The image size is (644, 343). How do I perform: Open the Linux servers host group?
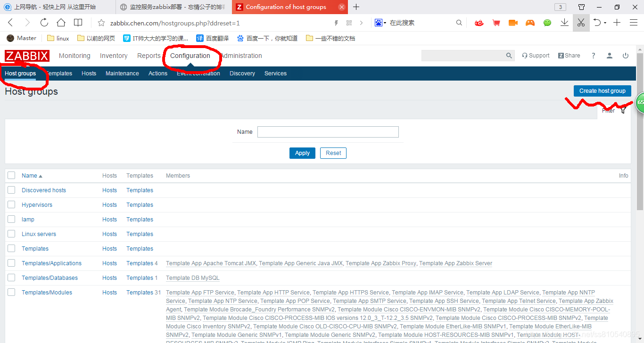click(39, 234)
